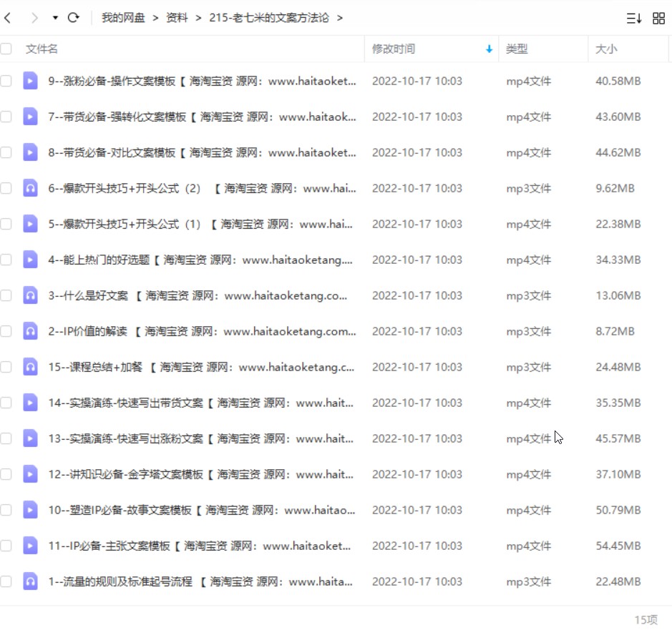672x630 pixels.
Task: Check the box for 1--流量的规则及标准起号流程
Action: tap(6, 581)
